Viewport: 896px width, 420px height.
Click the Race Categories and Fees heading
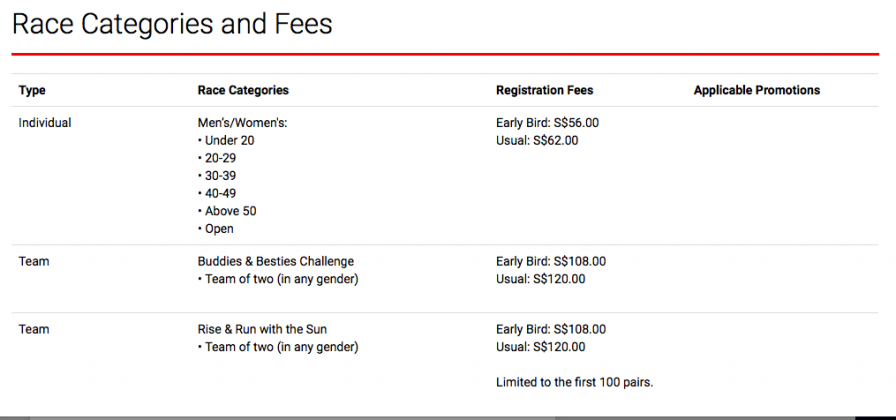pos(172,25)
